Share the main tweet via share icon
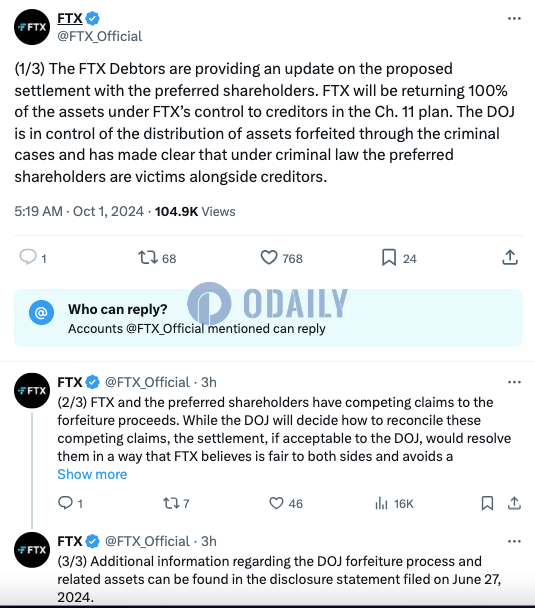This screenshot has width=535, height=608. pos(510,257)
